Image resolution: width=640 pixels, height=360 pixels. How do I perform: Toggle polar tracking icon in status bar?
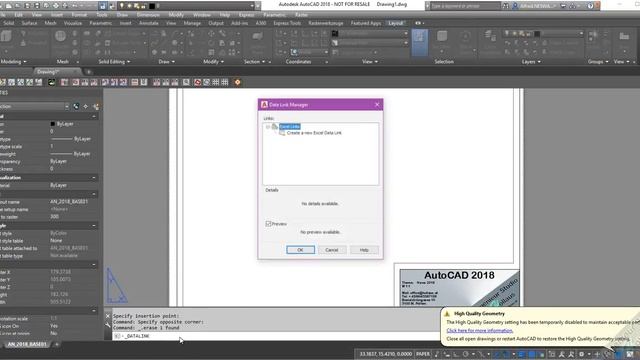(x=466, y=354)
